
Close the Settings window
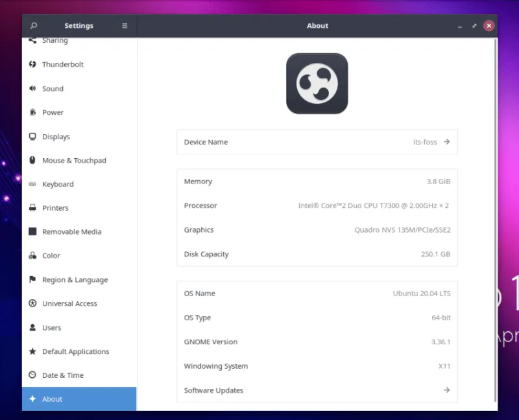coord(489,26)
